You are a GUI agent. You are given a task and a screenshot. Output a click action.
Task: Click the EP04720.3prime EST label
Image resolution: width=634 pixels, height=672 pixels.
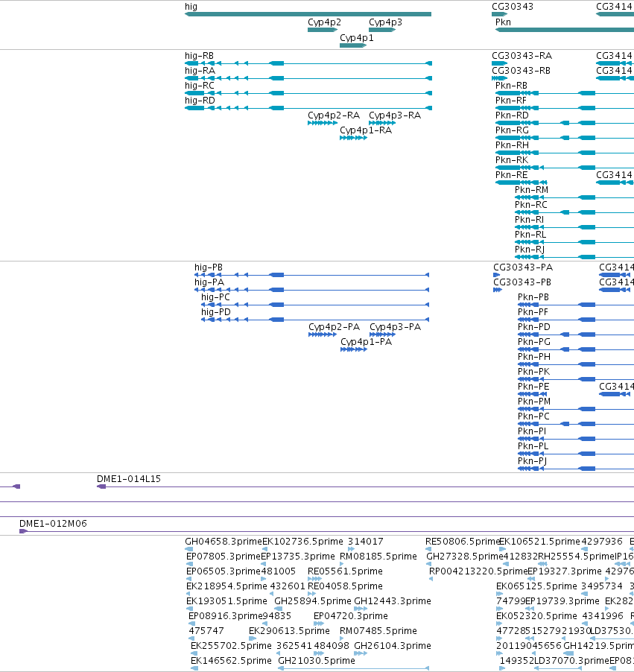coord(351,616)
